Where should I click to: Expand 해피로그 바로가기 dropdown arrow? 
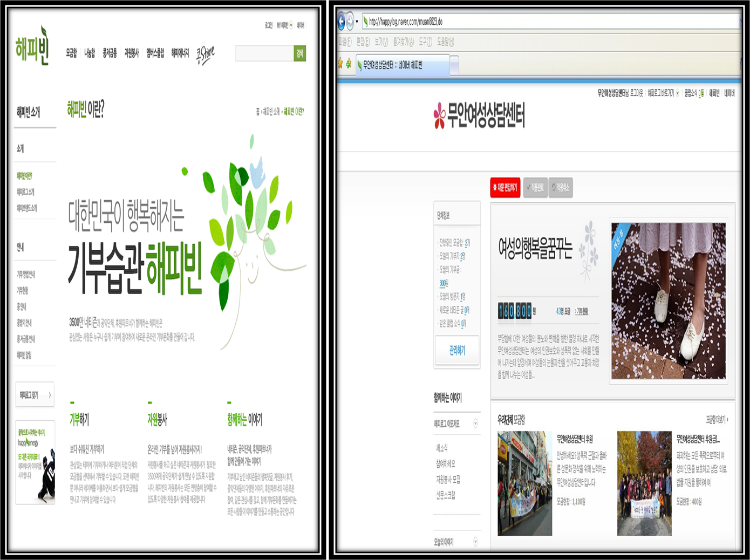(x=678, y=93)
